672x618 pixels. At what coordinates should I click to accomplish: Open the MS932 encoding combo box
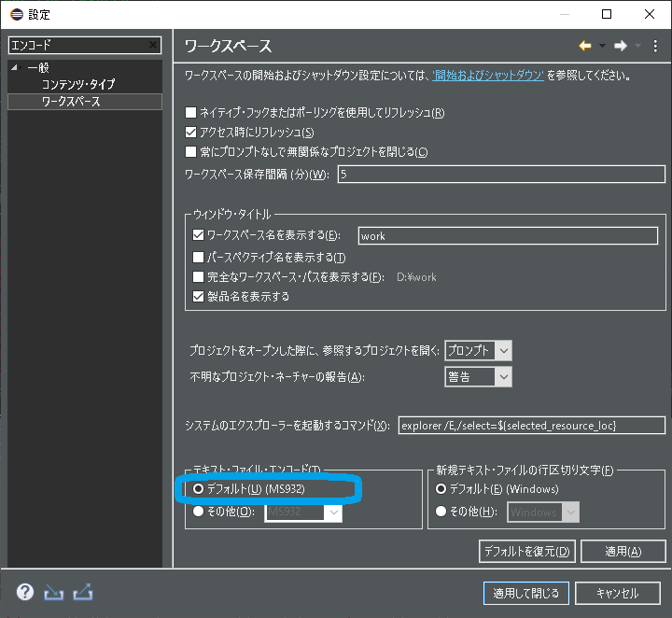coord(303,512)
